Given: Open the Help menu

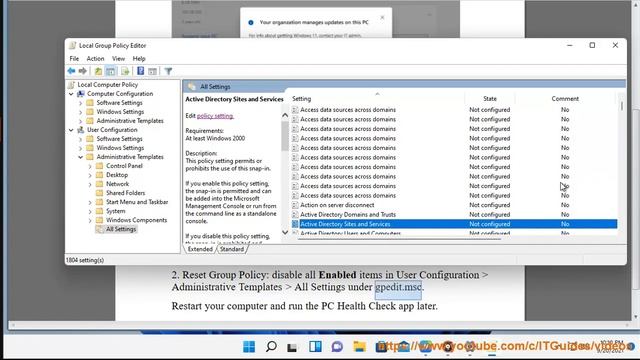Looking at the screenshot, I should click(x=139, y=59).
